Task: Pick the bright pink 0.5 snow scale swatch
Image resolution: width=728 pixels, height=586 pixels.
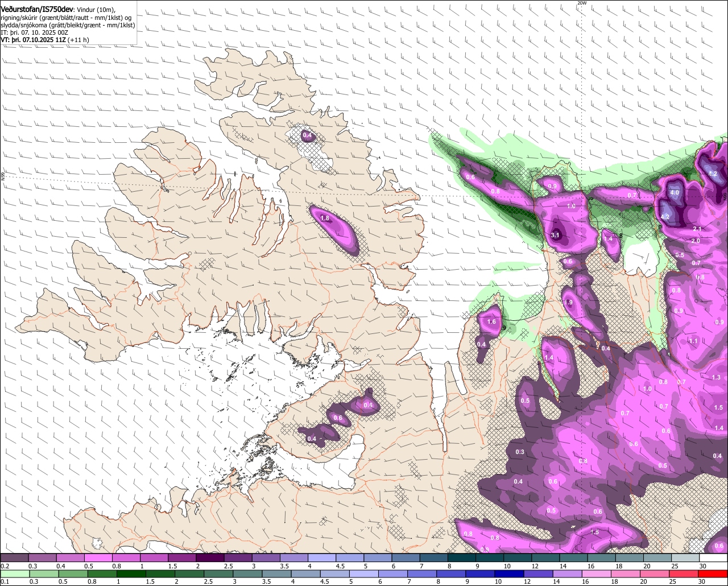Action: pos(98,558)
